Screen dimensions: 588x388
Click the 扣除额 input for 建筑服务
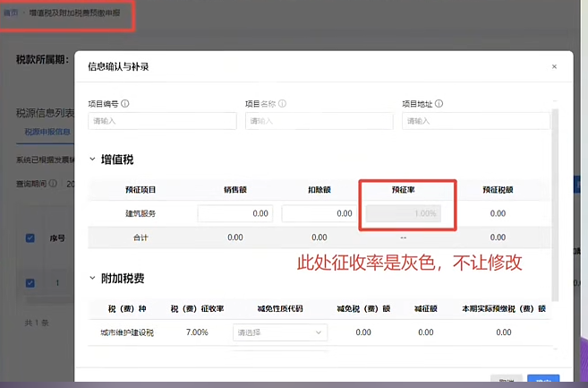coord(319,214)
